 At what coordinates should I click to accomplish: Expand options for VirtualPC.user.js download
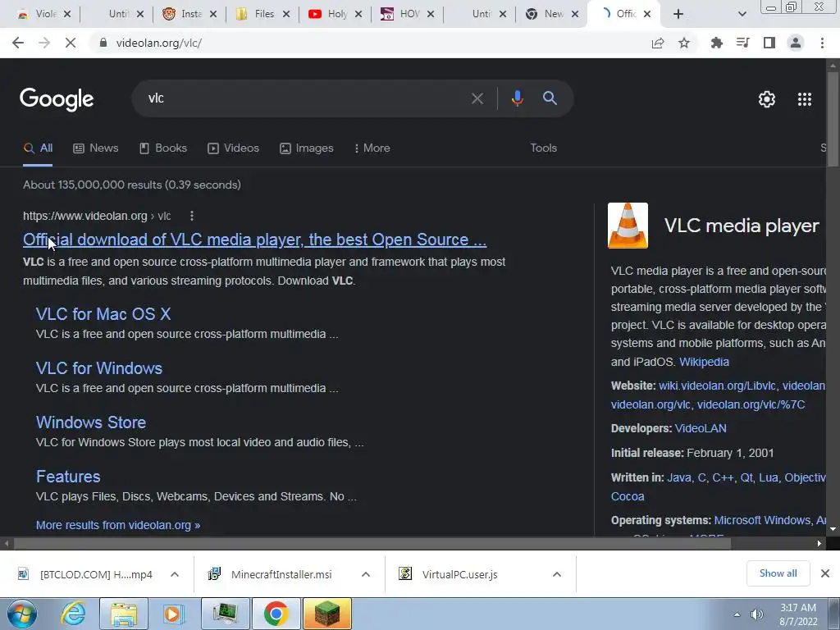click(x=557, y=574)
